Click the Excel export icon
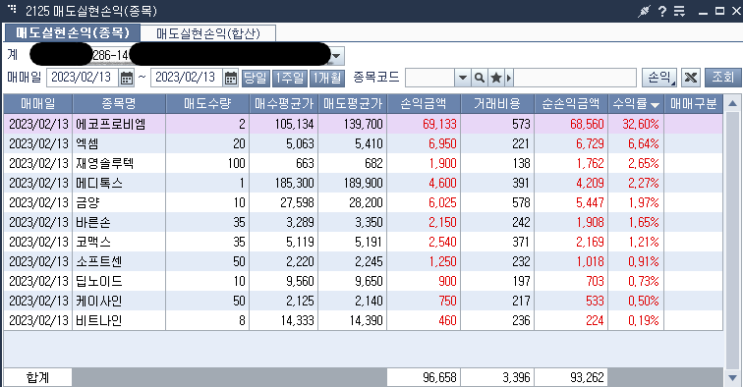743x387 pixels. point(691,78)
